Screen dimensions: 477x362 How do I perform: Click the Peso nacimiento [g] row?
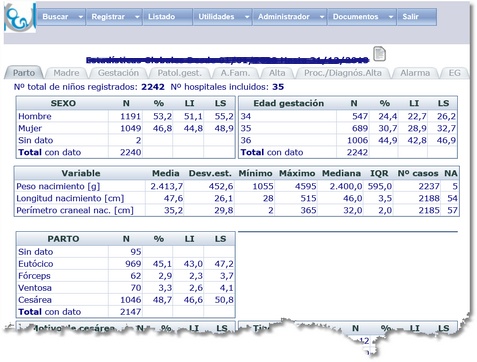pyautogui.click(x=237, y=186)
